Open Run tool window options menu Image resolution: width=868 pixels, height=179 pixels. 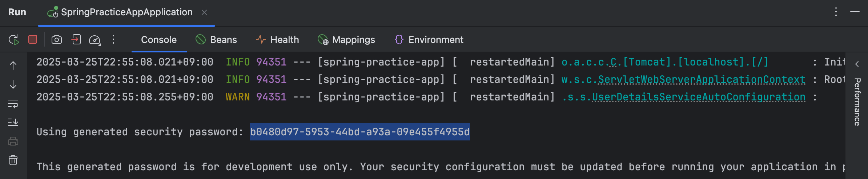(836, 12)
